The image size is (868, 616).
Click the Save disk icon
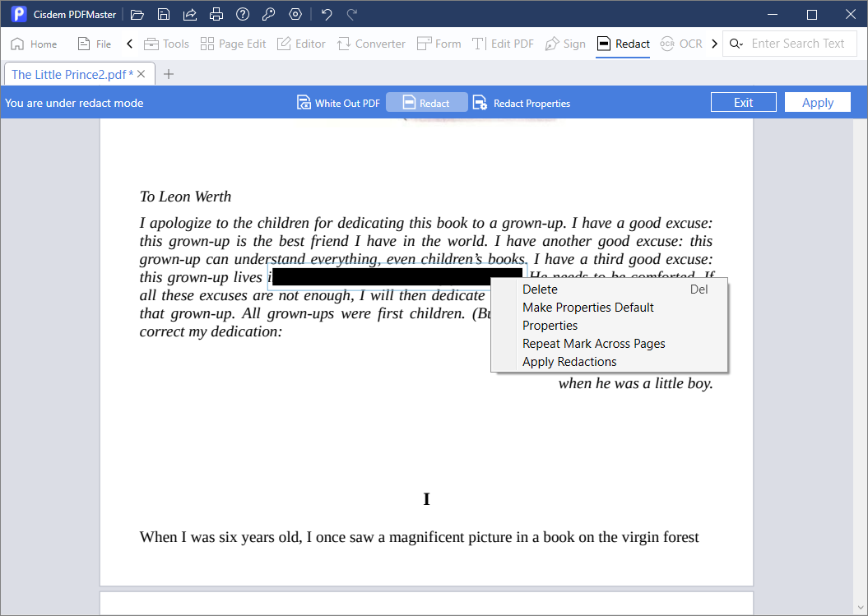pos(163,14)
